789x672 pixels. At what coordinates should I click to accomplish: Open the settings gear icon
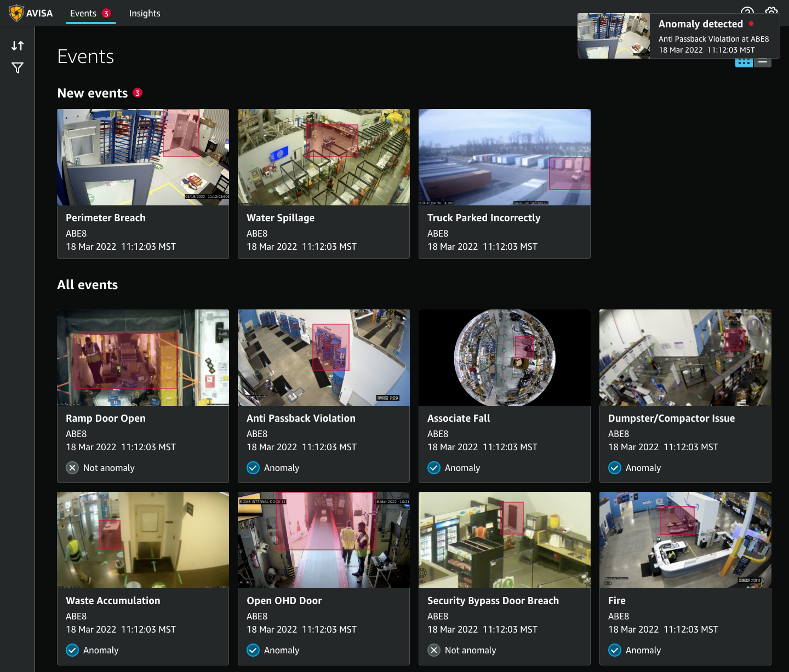pos(771,11)
